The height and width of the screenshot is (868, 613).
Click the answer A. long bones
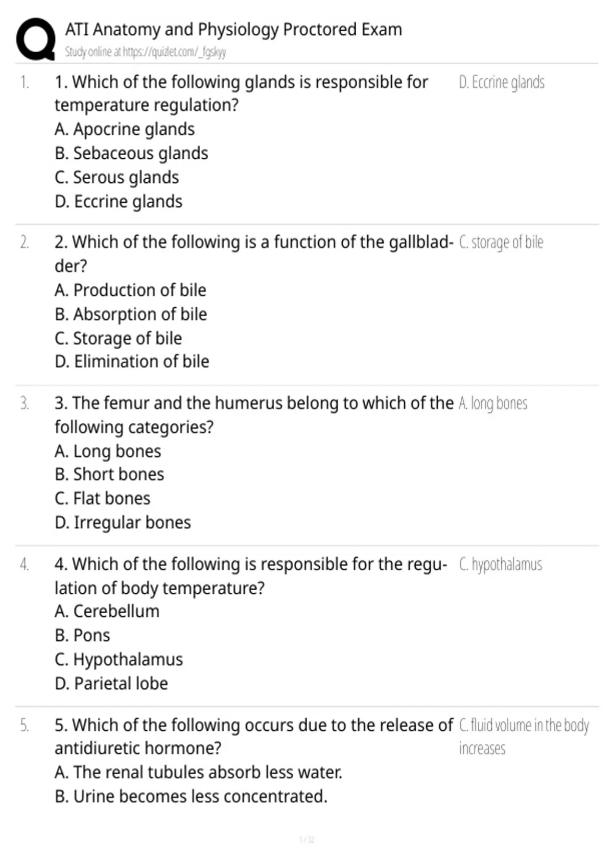coord(493,403)
